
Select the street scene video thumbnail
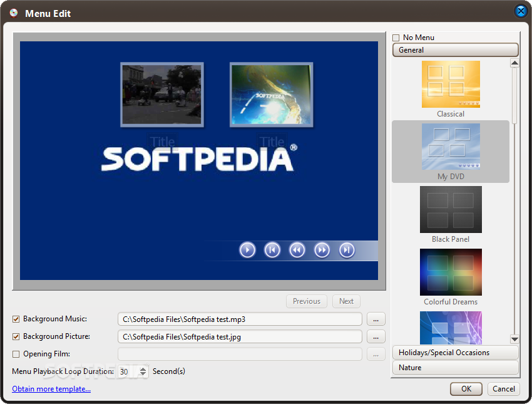pyautogui.click(x=162, y=95)
